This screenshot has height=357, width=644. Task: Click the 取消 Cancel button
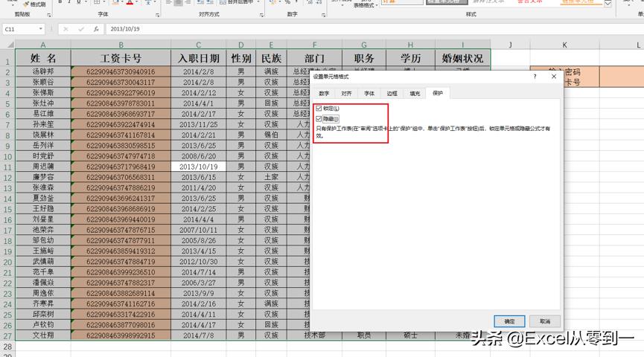545,321
